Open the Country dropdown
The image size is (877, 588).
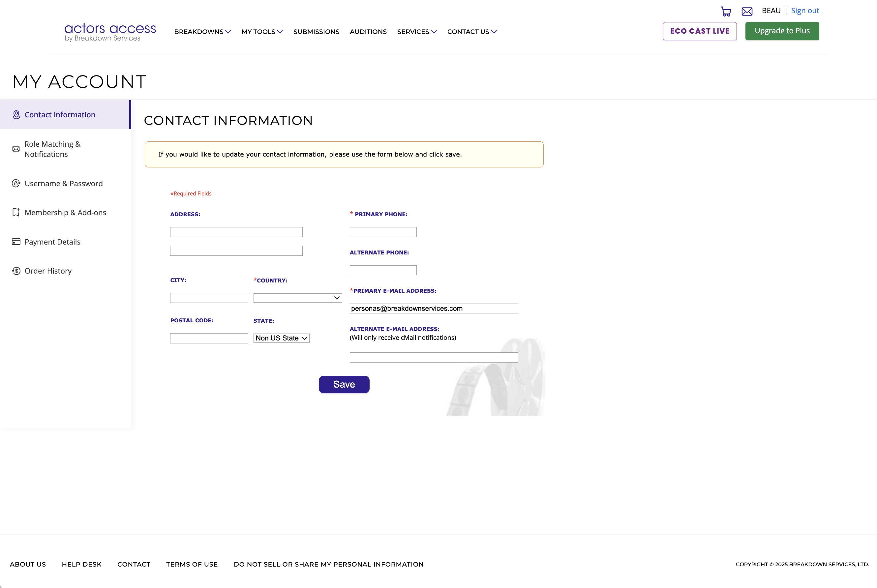point(297,298)
